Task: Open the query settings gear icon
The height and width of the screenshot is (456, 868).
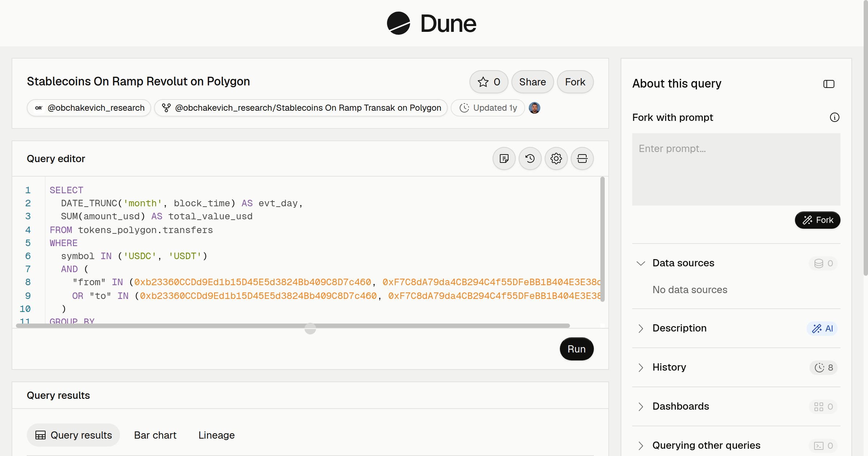Action: point(556,159)
